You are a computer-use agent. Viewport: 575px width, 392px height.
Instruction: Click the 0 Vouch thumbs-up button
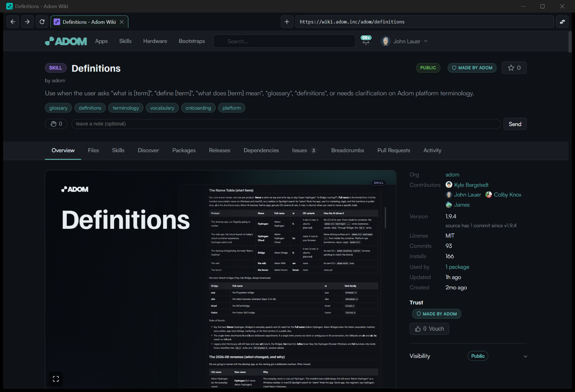pyautogui.click(x=430, y=329)
